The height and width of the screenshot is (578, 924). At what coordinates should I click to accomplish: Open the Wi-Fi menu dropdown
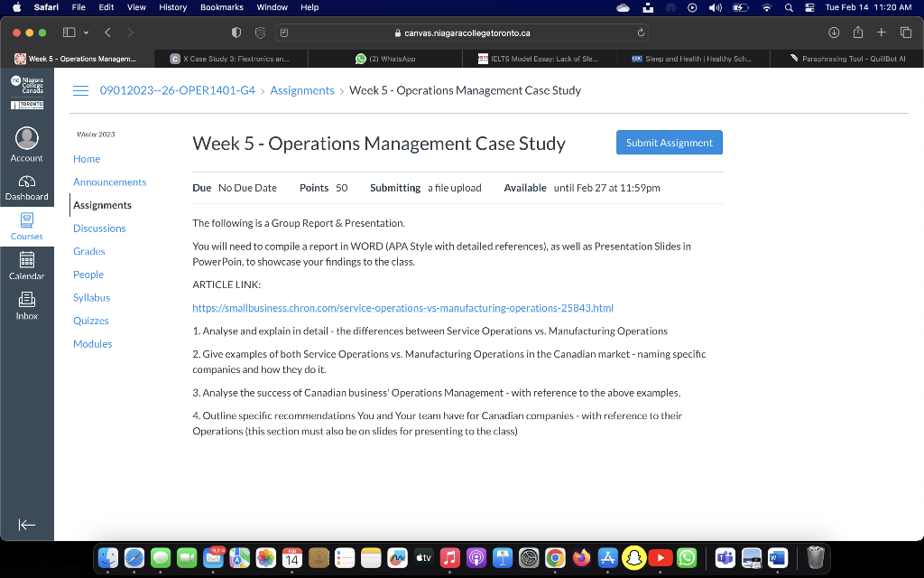click(766, 7)
